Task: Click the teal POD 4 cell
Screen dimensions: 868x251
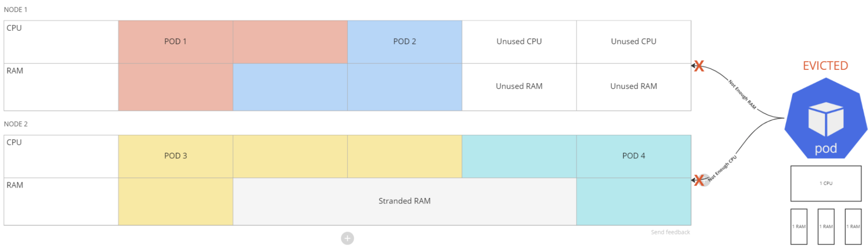Action: (634, 156)
